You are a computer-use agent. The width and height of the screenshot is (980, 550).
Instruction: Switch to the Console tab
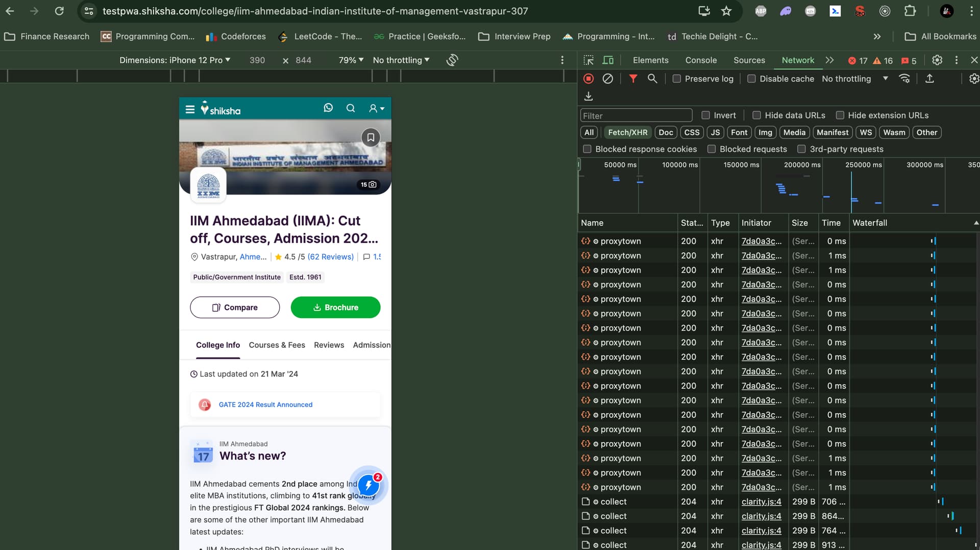(701, 60)
